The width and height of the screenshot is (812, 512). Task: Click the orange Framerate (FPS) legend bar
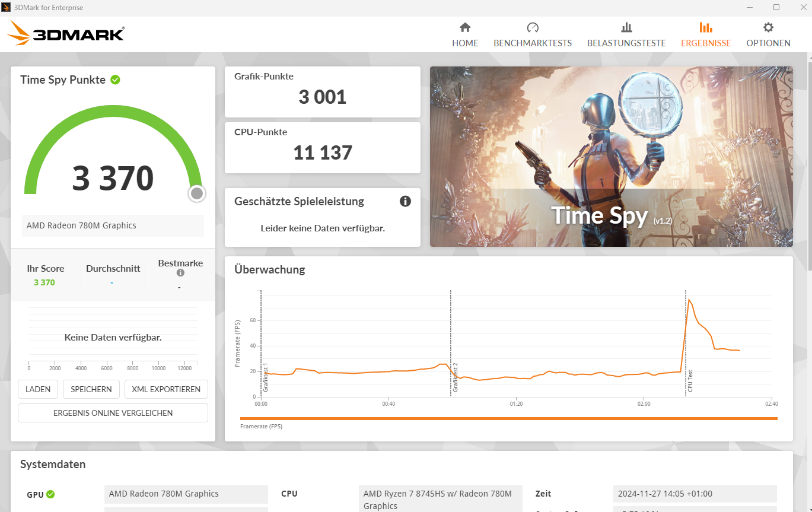point(508,418)
